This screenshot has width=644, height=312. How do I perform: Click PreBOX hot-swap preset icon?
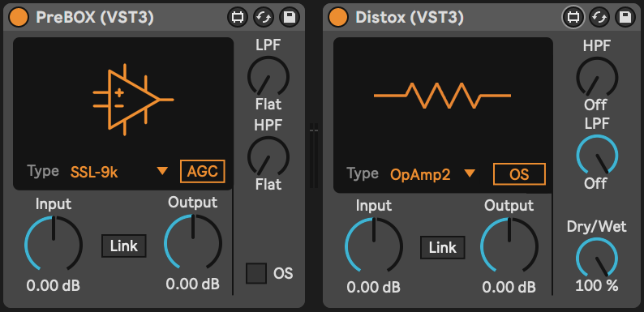click(264, 17)
